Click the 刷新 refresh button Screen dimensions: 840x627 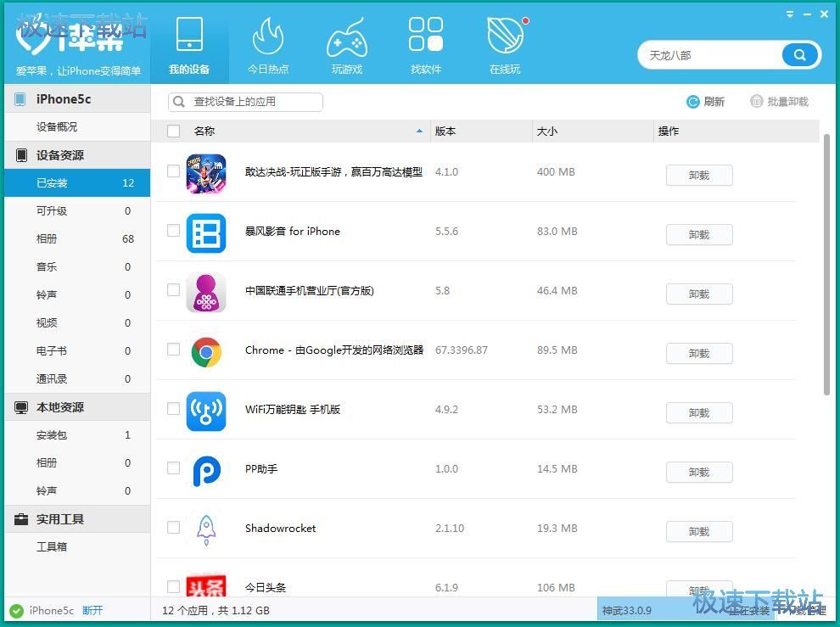point(706,101)
